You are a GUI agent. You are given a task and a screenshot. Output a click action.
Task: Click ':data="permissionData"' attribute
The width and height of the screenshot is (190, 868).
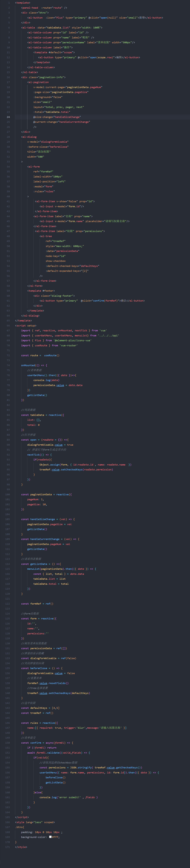pyautogui.click(x=63, y=251)
